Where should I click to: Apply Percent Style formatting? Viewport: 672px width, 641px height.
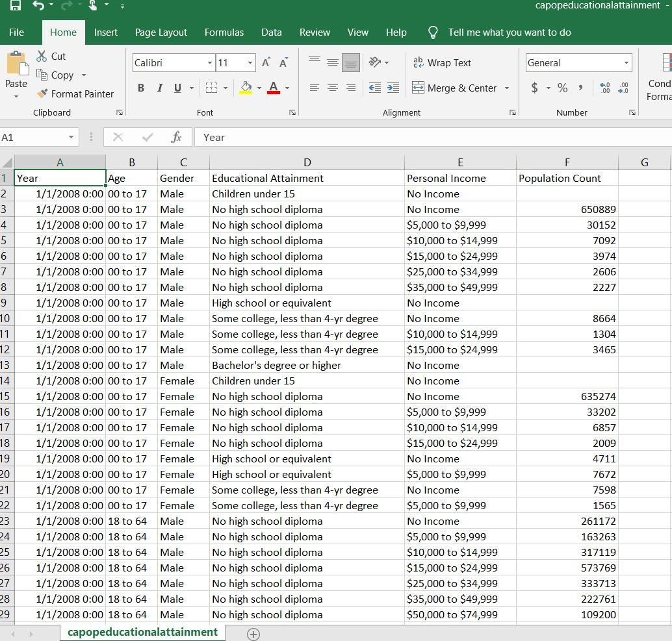[562, 88]
